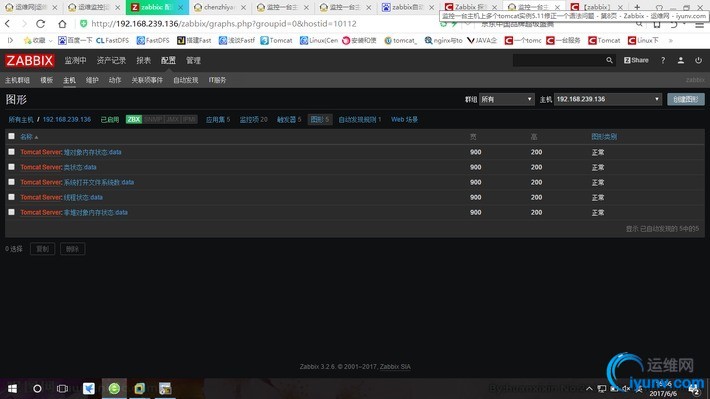
Task: Click the Zabbix header search field
Action: click(x=559, y=60)
